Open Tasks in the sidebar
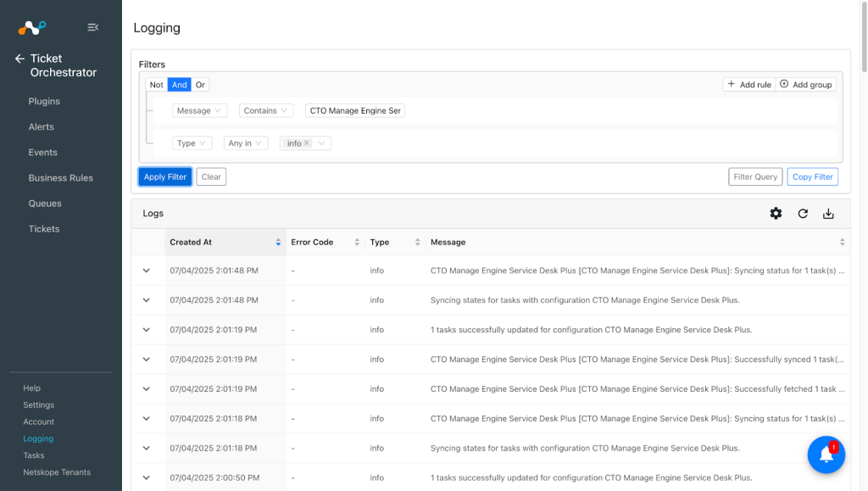The width and height of the screenshot is (868, 491). click(x=34, y=455)
